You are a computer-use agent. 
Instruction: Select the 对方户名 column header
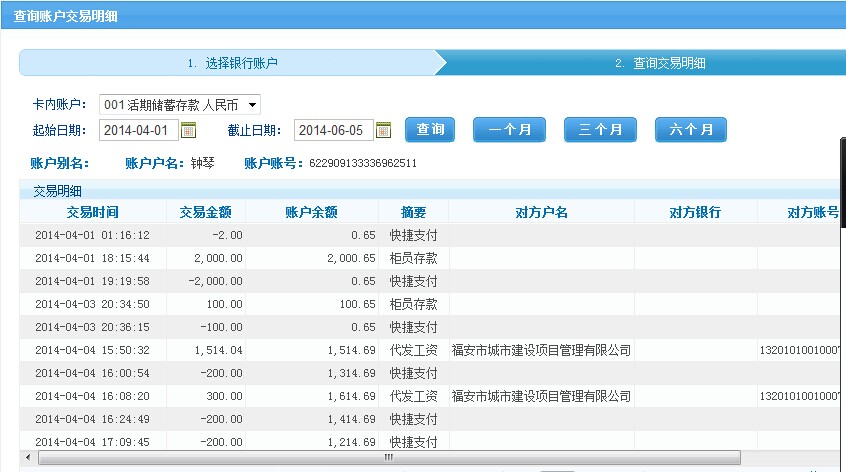(x=541, y=212)
